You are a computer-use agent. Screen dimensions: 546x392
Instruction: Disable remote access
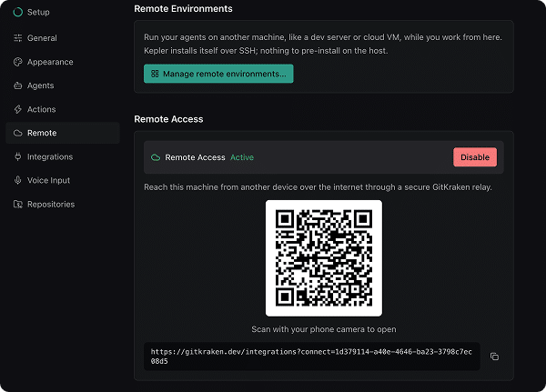coord(475,157)
